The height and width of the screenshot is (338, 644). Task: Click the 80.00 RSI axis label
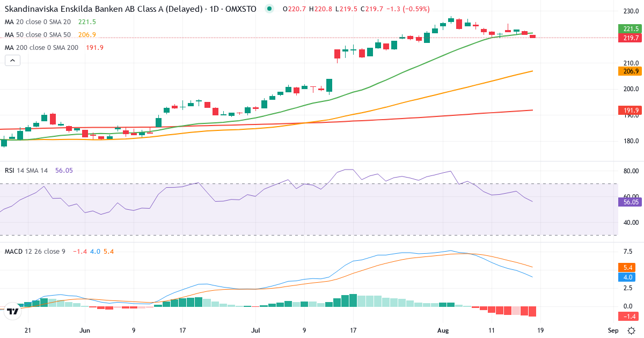630,171
